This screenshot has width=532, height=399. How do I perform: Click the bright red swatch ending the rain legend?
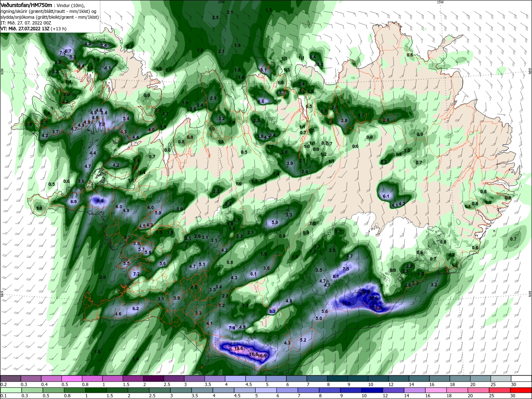point(522,390)
